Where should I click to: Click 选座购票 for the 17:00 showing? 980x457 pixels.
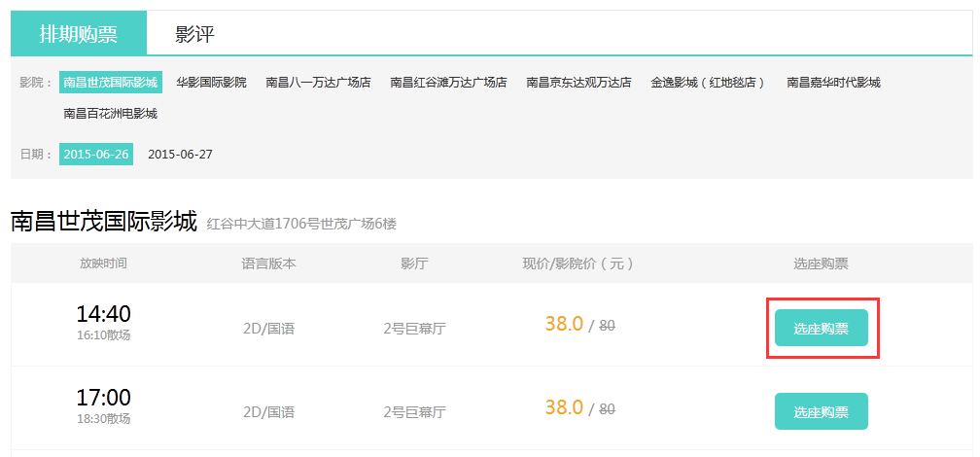click(x=821, y=411)
